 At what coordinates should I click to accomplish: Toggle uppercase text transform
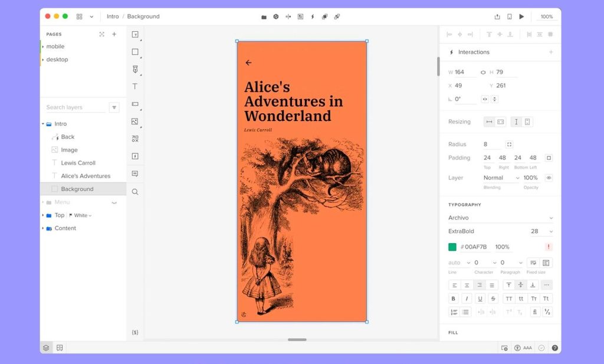click(x=508, y=299)
